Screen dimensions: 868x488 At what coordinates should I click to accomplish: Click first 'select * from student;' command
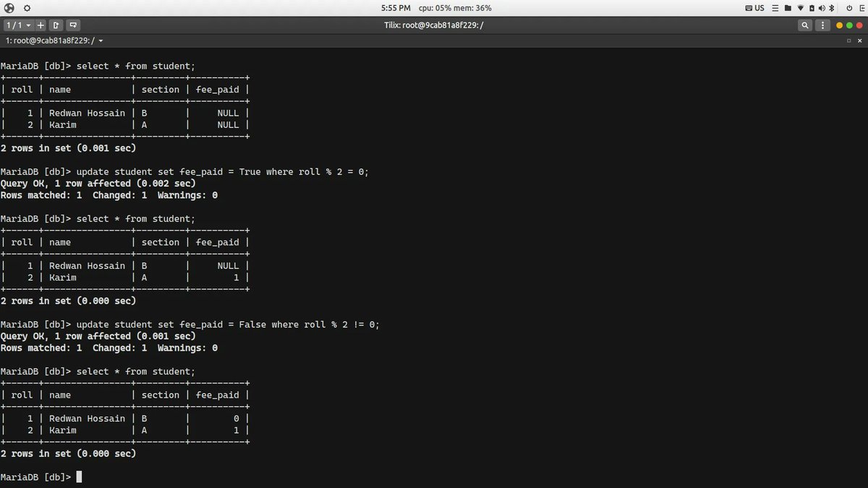[135, 67]
